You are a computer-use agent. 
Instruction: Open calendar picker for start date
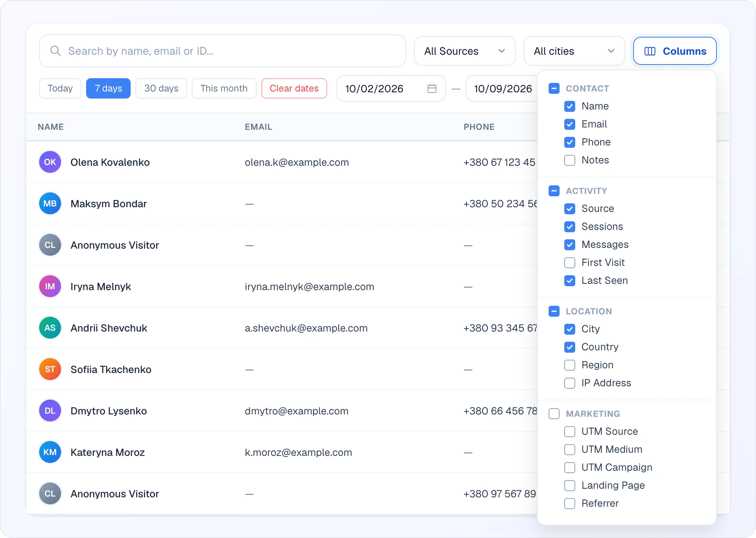pyautogui.click(x=432, y=88)
